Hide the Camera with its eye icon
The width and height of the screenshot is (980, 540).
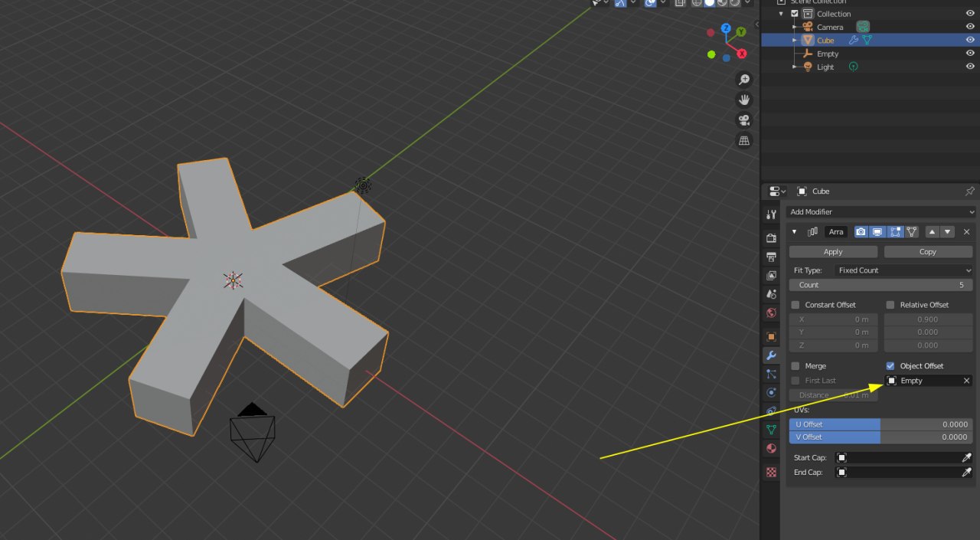[x=970, y=27]
